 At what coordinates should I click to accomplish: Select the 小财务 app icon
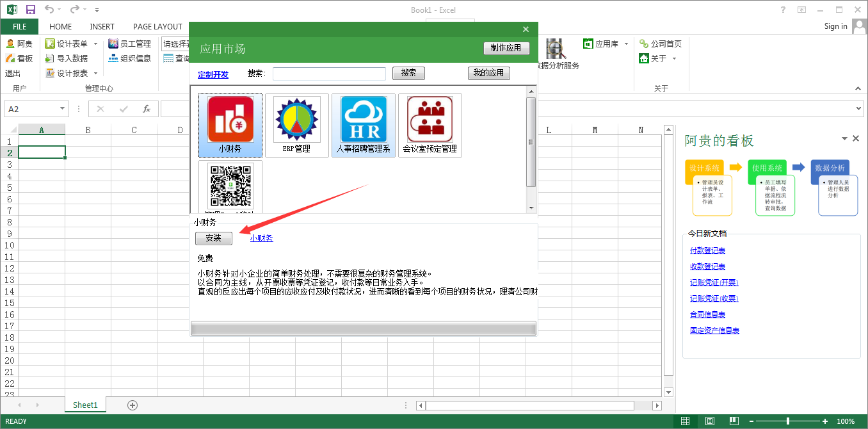coord(230,125)
